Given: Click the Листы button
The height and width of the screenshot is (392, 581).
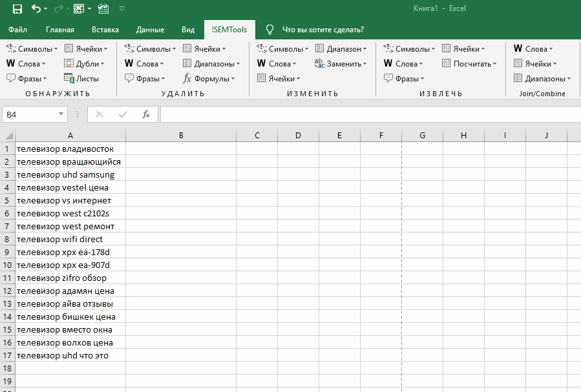Looking at the screenshot, I should click(81, 79).
